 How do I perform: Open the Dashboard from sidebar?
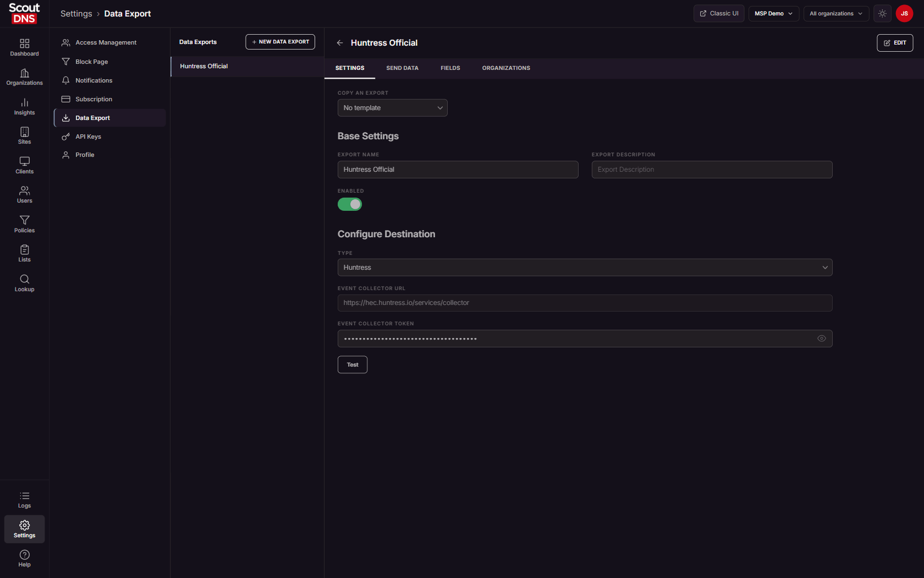(x=24, y=48)
